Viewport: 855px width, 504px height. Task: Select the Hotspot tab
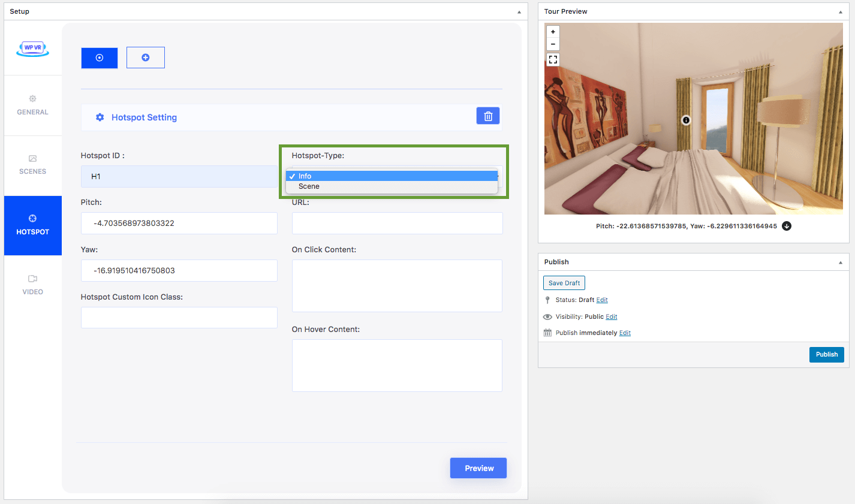click(33, 225)
